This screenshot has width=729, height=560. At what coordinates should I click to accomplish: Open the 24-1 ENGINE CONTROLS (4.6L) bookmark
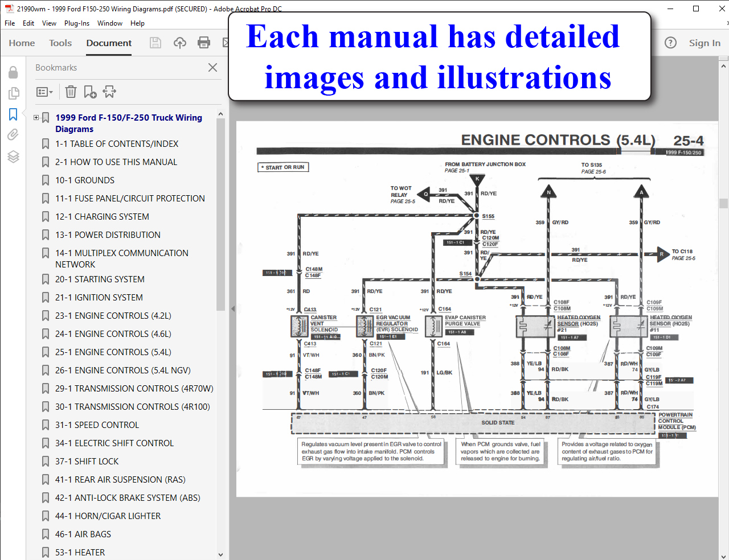113,334
